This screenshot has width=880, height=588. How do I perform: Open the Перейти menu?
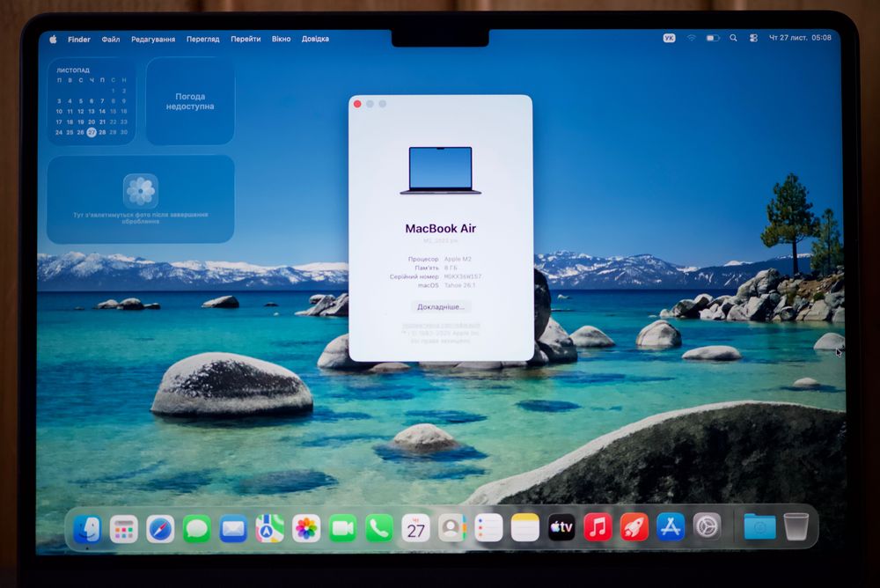(246, 40)
